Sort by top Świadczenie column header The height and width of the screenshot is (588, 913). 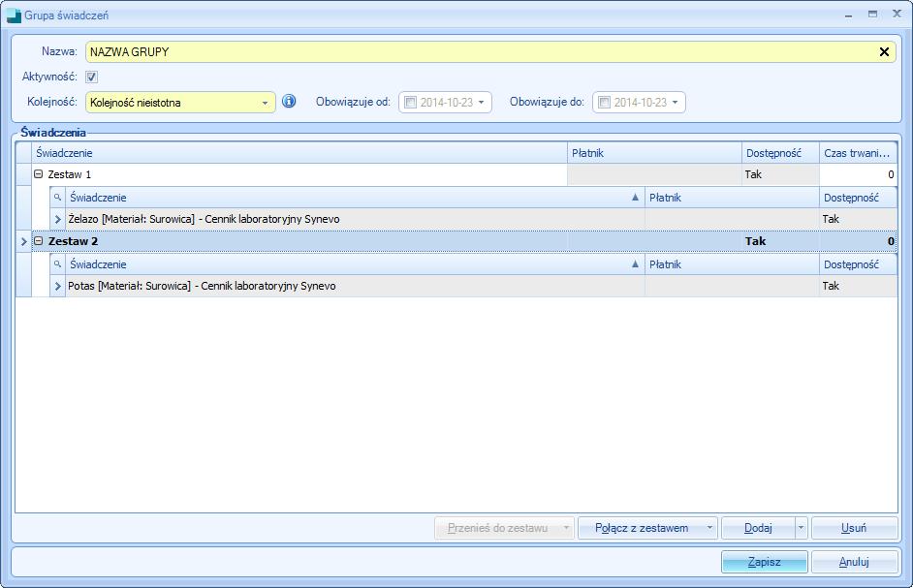click(x=299, y=153)
